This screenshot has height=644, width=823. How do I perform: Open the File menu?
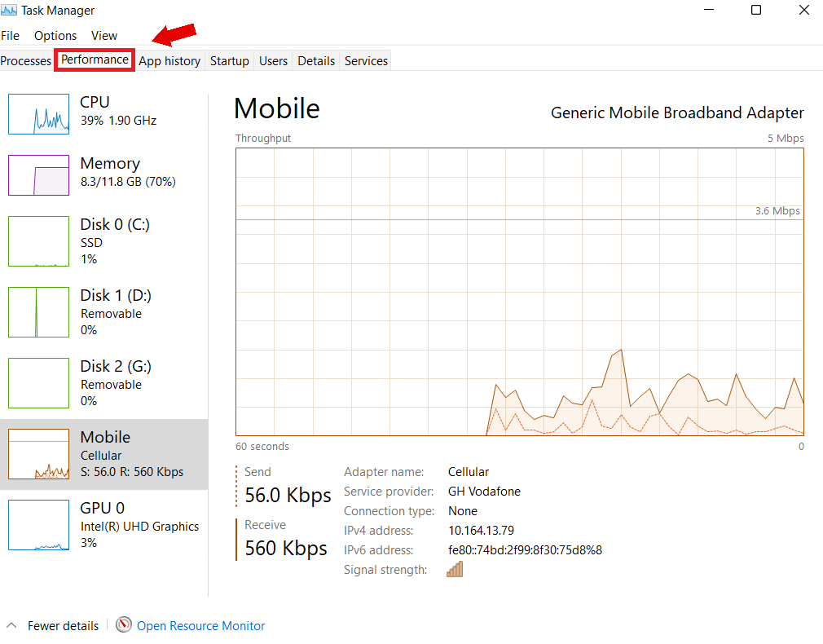coord(11,35)
